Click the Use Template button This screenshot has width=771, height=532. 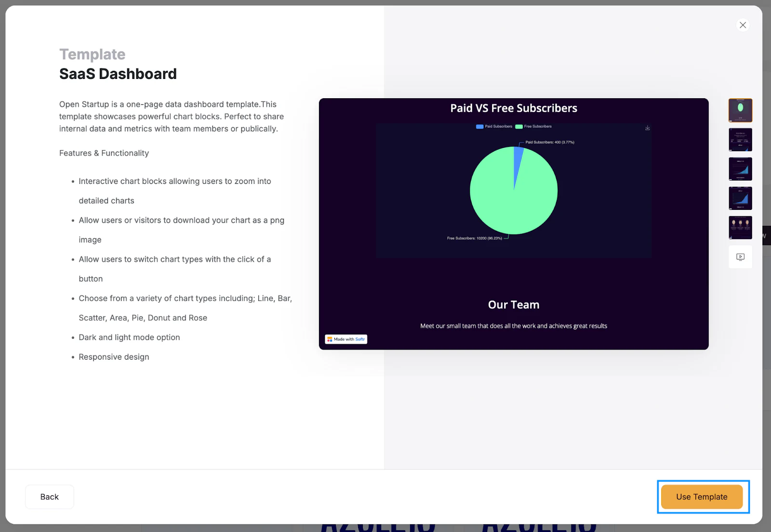pos(702,497)
